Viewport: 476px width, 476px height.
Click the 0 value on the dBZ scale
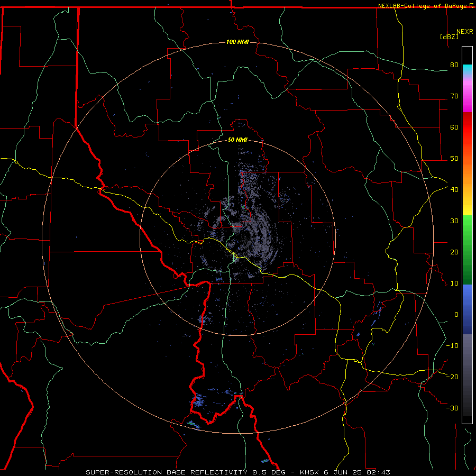(x=456, y=315)
